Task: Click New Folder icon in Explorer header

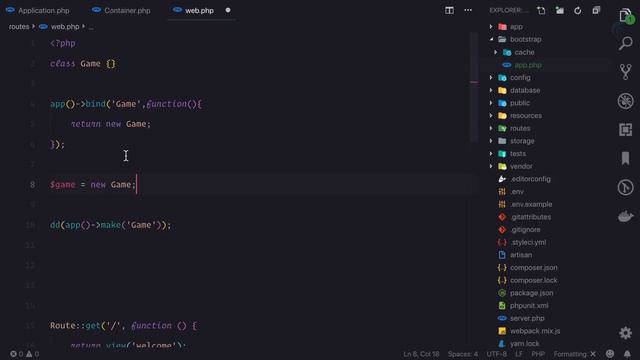Action: click(x=560, y=11)
